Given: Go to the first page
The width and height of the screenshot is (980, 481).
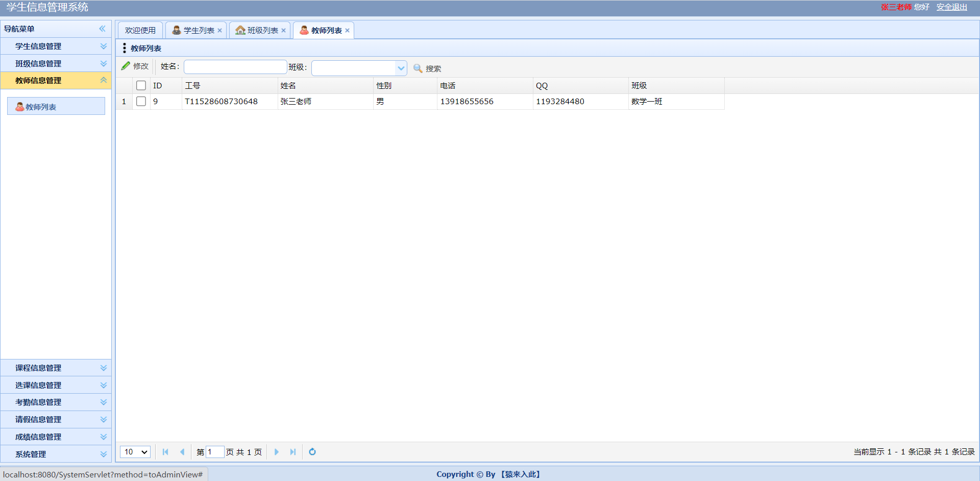Looking at the screenshot, I should coord(165,452).
